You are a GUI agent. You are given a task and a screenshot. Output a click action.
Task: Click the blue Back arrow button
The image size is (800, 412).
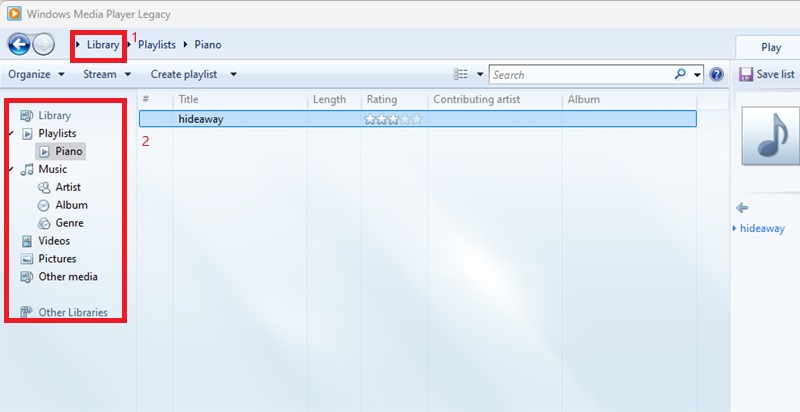[19, 45]
